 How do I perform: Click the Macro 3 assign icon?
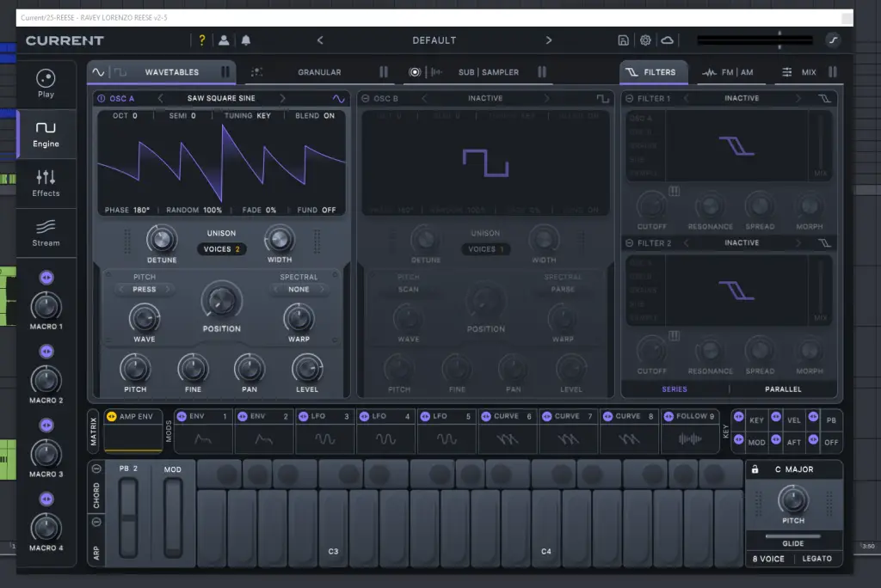(x=46, y=426)
